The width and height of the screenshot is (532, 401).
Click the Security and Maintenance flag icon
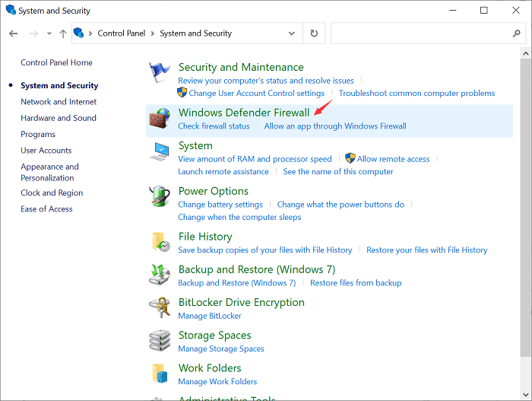pos(159,72)
